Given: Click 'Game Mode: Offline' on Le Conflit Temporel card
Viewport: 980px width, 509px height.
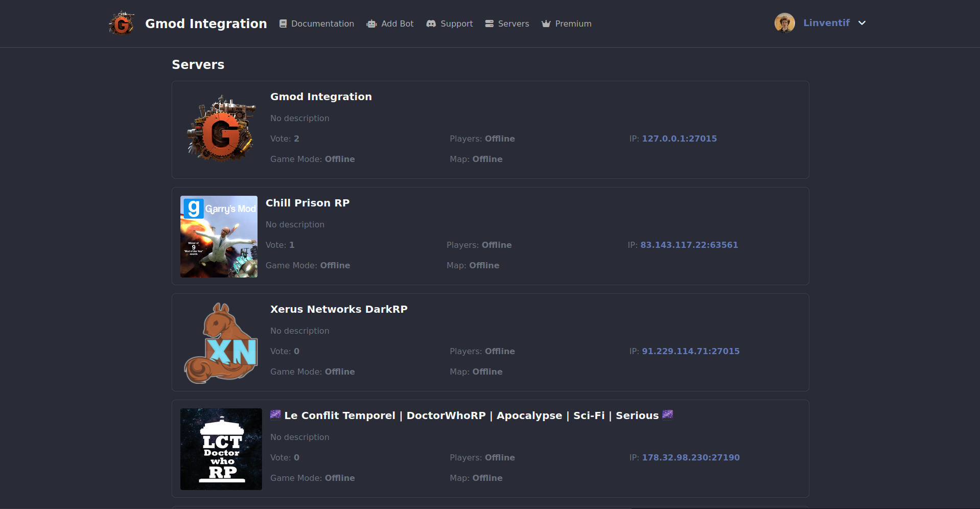Looking at the screenshot, I should click(x=313, y=478).
